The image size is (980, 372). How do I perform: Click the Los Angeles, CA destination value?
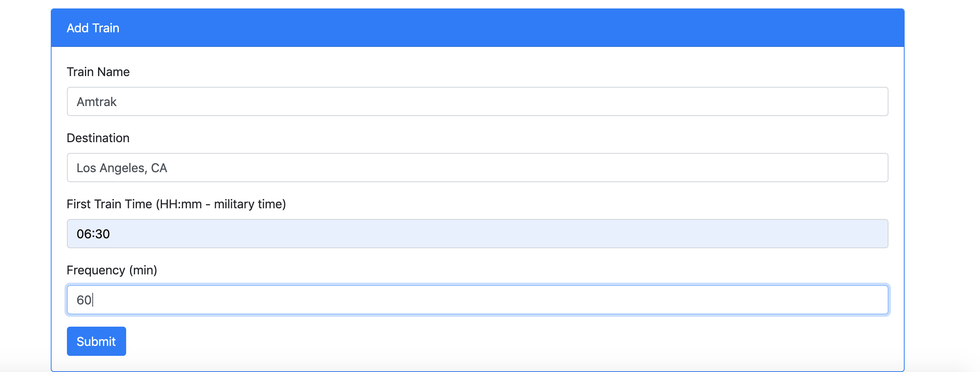tap(122, 167)
